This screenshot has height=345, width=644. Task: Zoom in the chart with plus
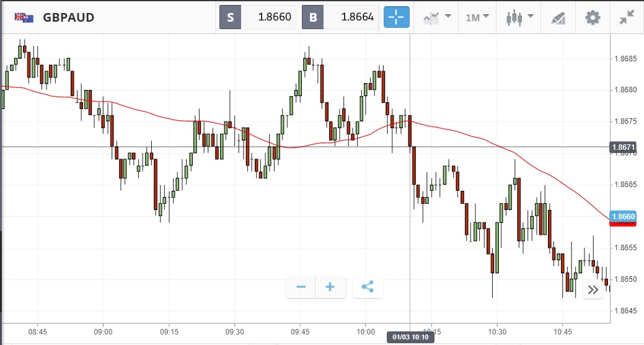[330, 287]
